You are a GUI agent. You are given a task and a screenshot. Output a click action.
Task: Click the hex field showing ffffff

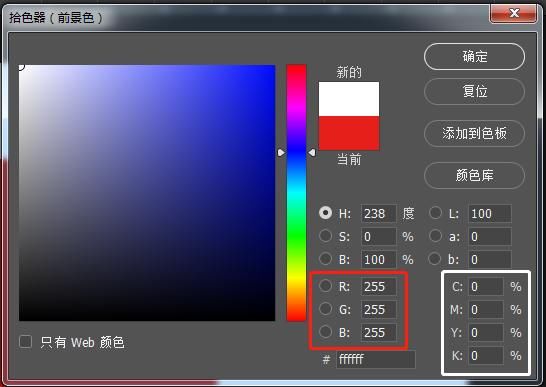[x=376, y=359]
